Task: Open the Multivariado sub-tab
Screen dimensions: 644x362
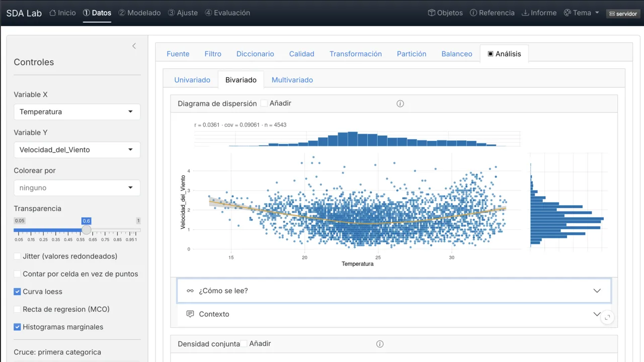Action: click(292, 80)
